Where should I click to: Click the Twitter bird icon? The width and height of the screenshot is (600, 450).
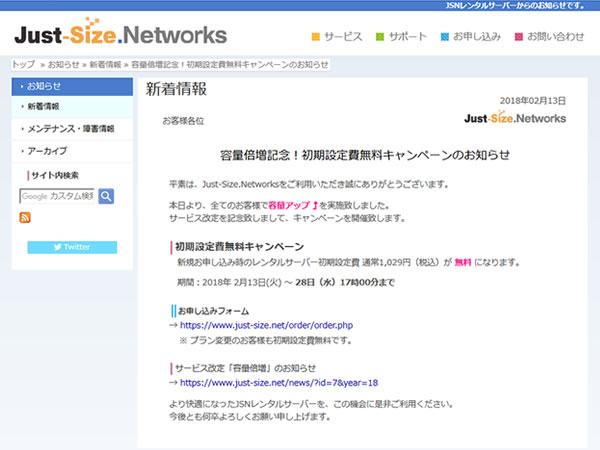point(58,247)
